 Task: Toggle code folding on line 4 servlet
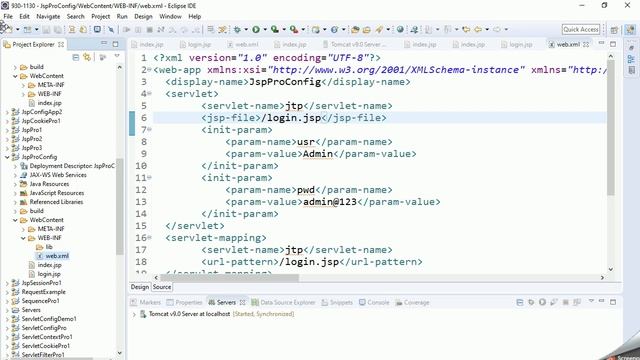[150, 93]
